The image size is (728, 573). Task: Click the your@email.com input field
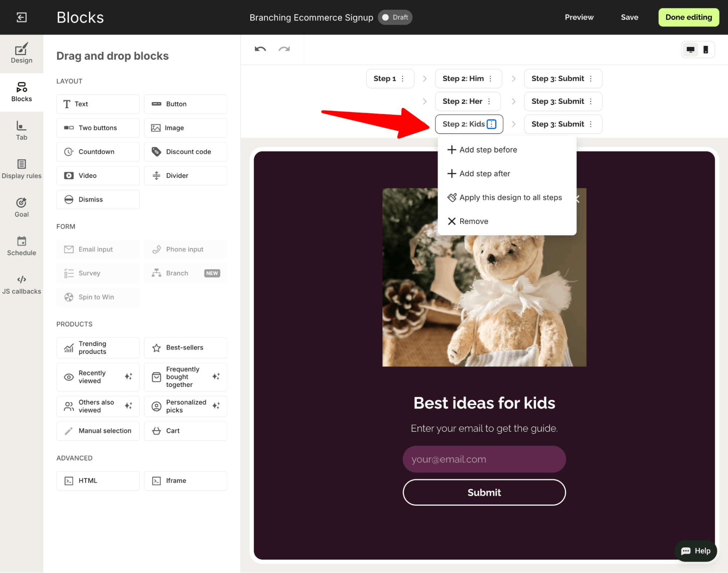pyautogui.click(x=484, y=459)
